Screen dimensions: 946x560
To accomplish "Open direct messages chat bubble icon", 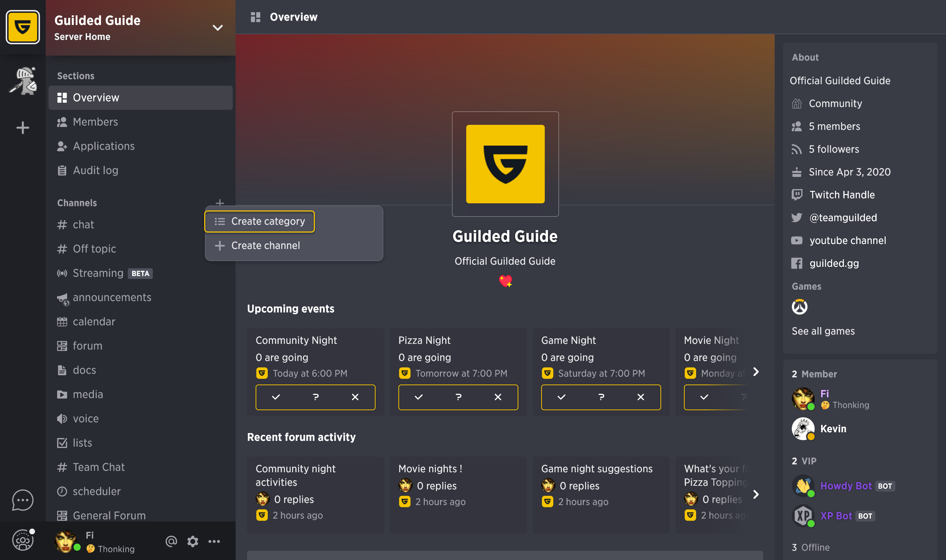I will tap(22, 500).
